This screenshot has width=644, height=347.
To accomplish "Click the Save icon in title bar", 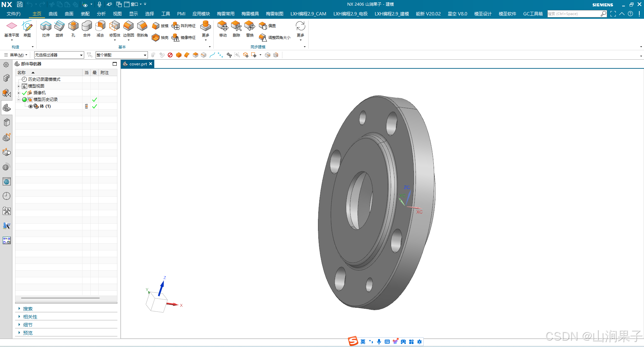I will (x=19, y=4).
